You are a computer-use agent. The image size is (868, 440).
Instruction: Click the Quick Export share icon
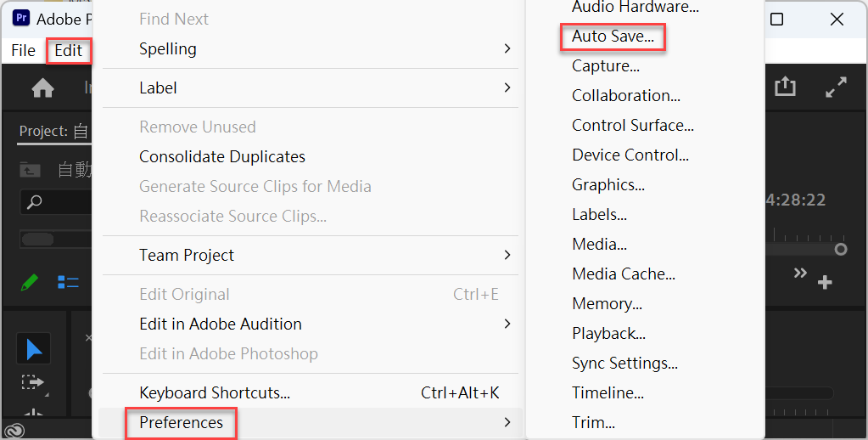(x=785, y=87)
